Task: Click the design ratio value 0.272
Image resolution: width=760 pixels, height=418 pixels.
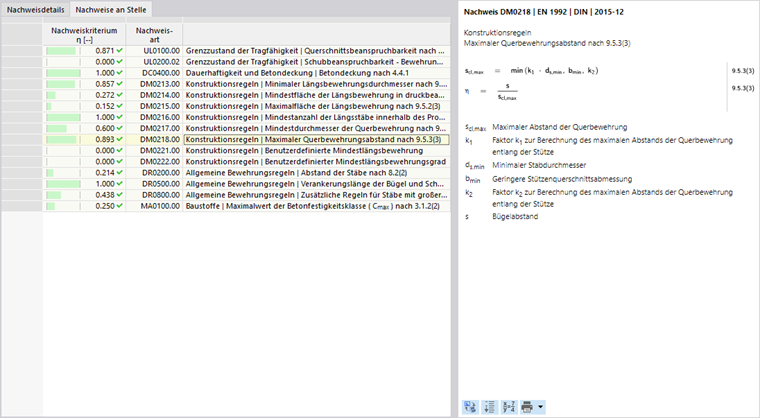Action: (x=105, y=95)
